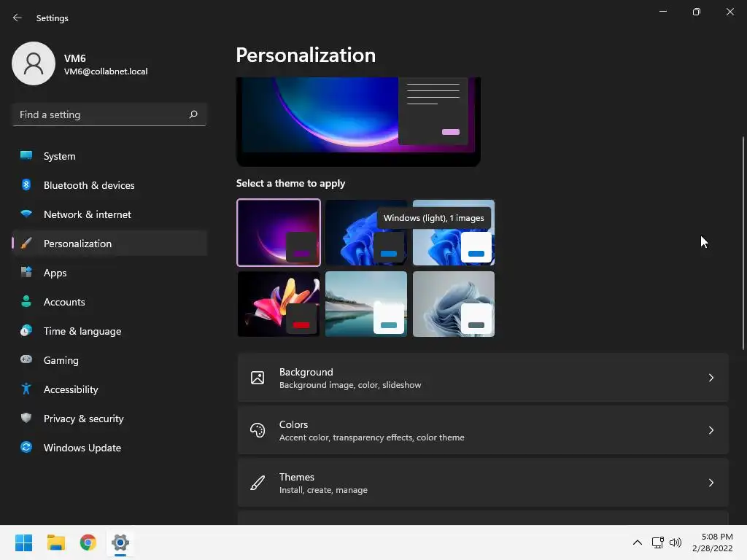Click the back arrow in Settings header
This screenshot has height=560, width=747.
(x=18, y=17)
